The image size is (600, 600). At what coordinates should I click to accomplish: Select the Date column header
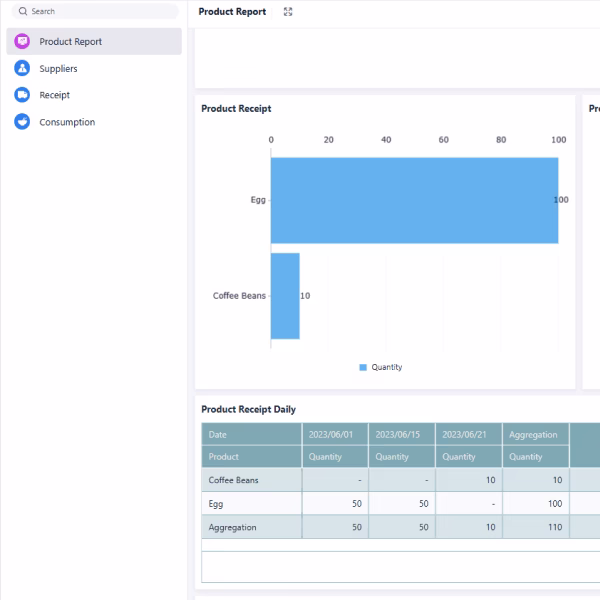coord(251,435)
